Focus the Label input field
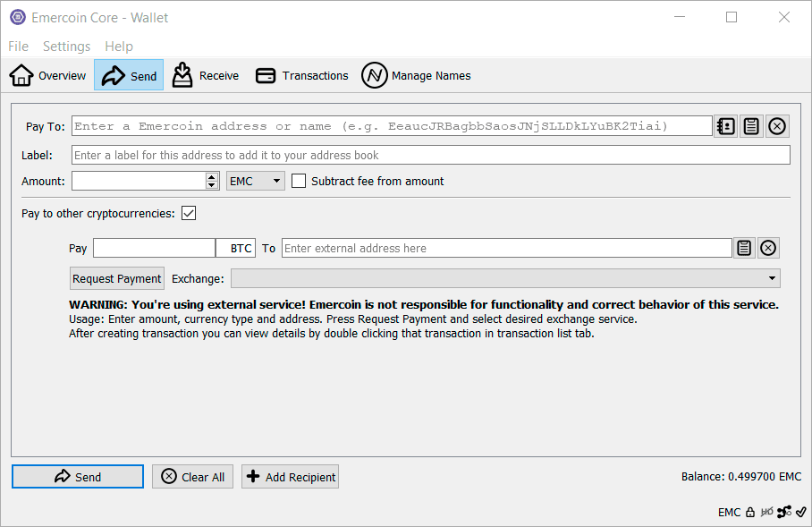The height and width of the screenshot is (527, 812). tap(431, 155)
